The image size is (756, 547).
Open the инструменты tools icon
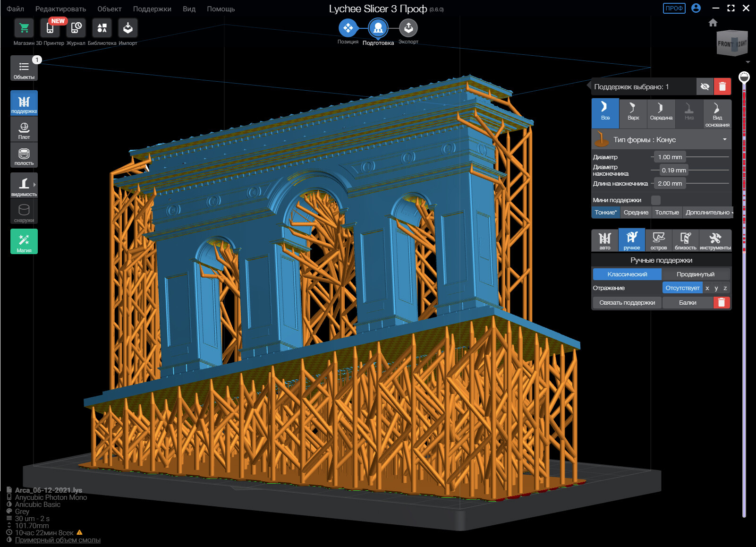[x=715, y=240]
